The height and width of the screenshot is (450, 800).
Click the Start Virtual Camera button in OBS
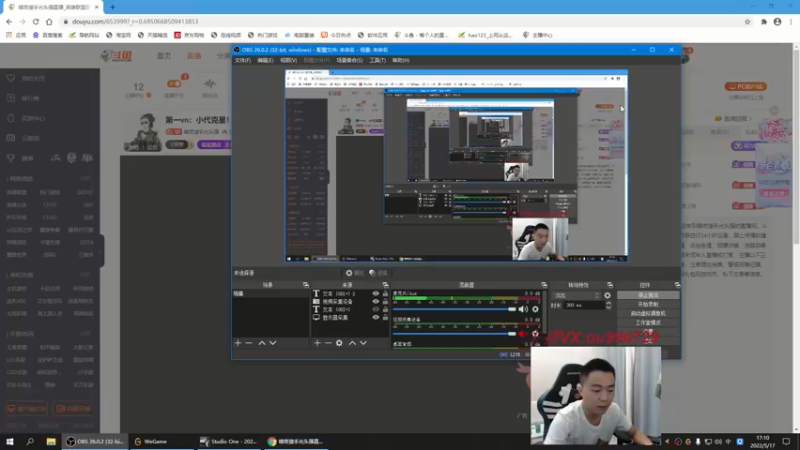(x=648, y=314)
